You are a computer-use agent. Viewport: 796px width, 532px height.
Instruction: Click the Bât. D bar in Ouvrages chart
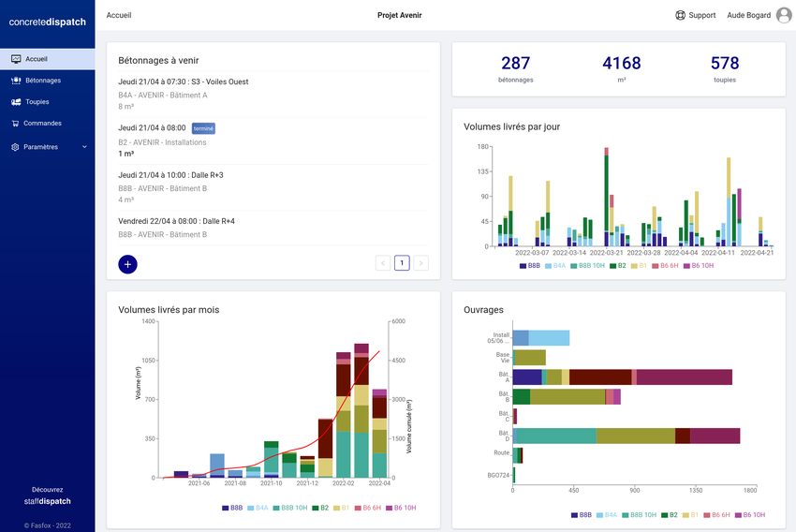click(626, 436)
